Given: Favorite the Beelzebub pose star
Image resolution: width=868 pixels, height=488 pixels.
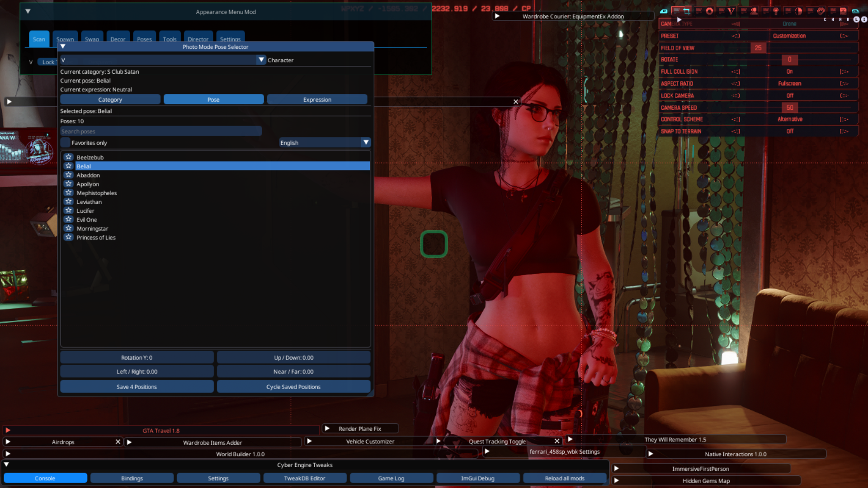Looking at the screenshot, I should [69, 157].
